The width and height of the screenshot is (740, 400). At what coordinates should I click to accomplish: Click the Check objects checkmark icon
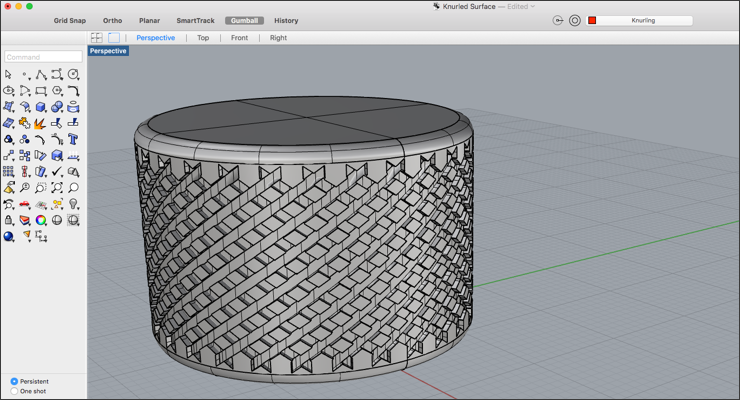[57, 172]
